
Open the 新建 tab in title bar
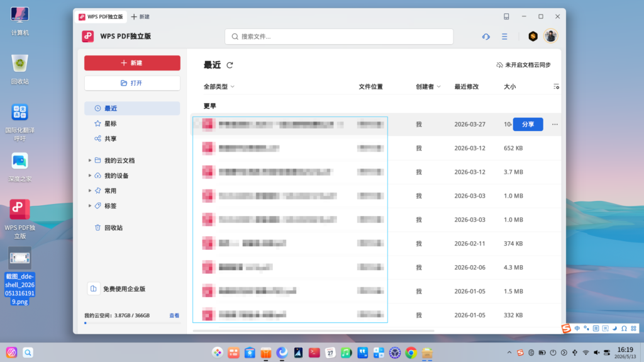click(x=140, y=17)
